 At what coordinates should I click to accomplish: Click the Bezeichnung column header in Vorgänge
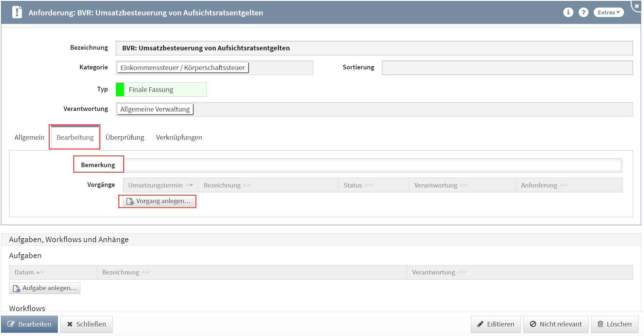point(222,185)
